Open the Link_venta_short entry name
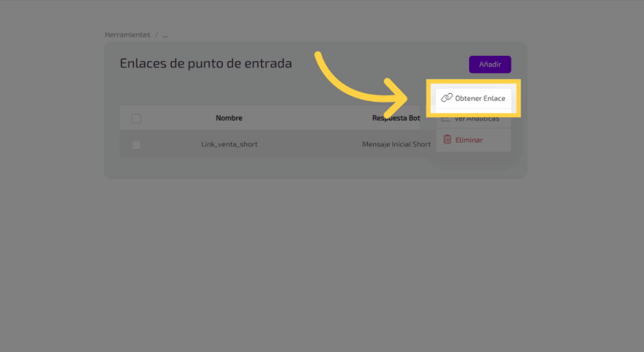This screenshot has width=644, height=352. (229, 145)
